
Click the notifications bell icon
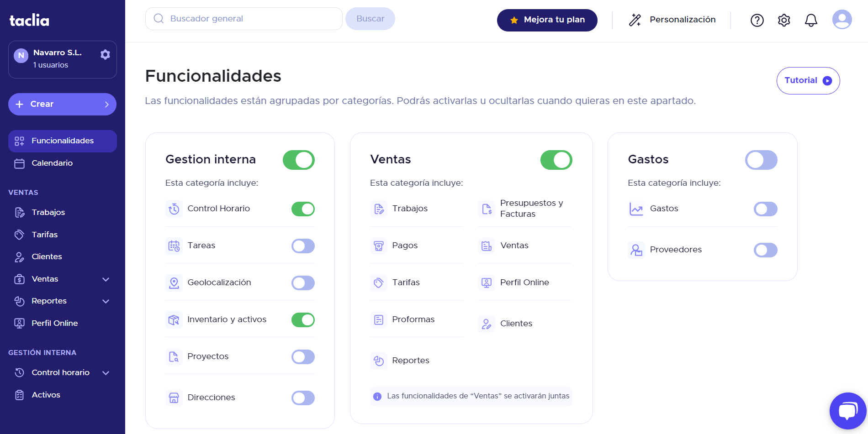811,20
